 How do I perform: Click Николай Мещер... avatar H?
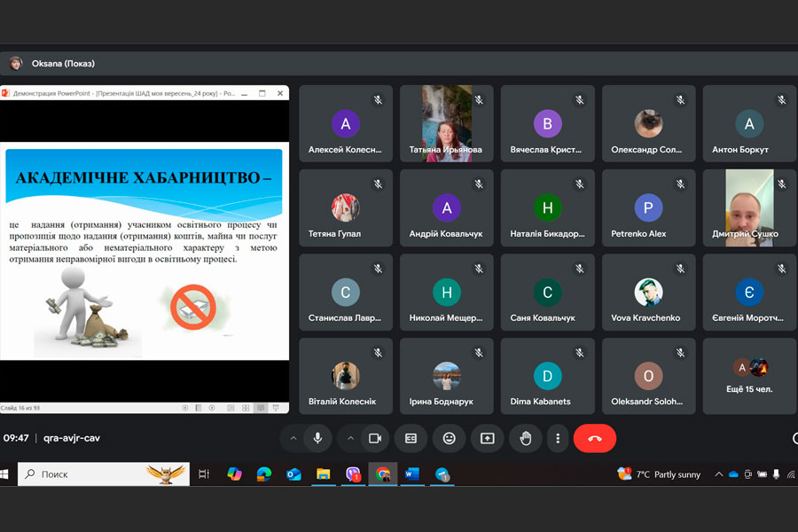point(446,293)
